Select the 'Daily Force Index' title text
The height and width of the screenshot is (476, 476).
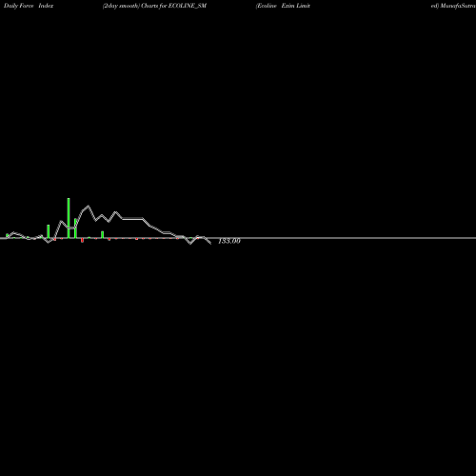tap(29, 6)
